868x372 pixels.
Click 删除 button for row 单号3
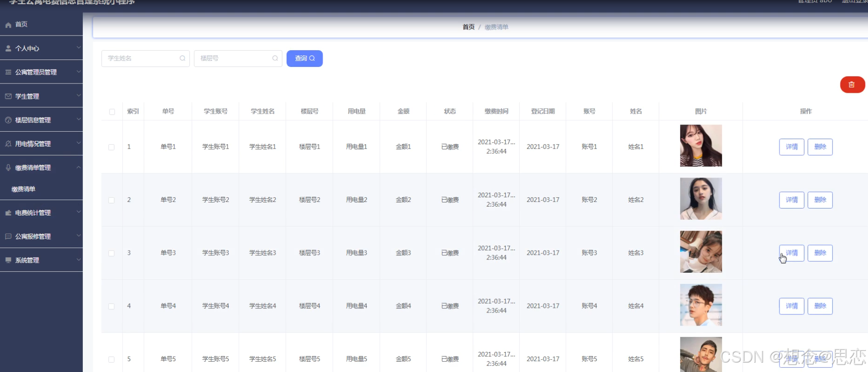(x=820, y=253)
